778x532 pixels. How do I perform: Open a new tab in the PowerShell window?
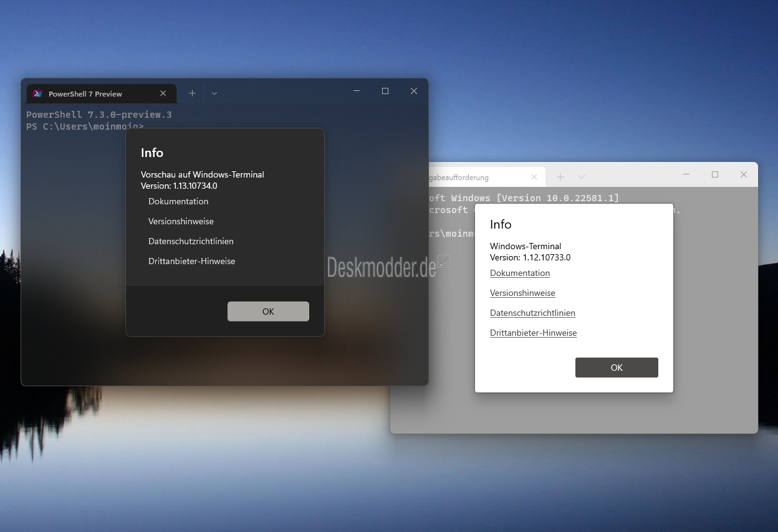(193, 93)
